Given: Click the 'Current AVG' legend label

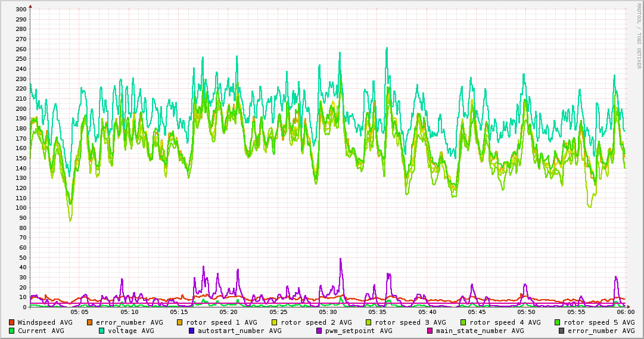Looking at the screenshot, I should (41, 331).
